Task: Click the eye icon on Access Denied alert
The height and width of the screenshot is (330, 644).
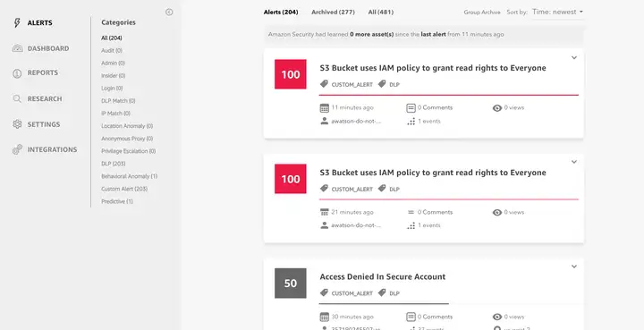Action: 497,317
